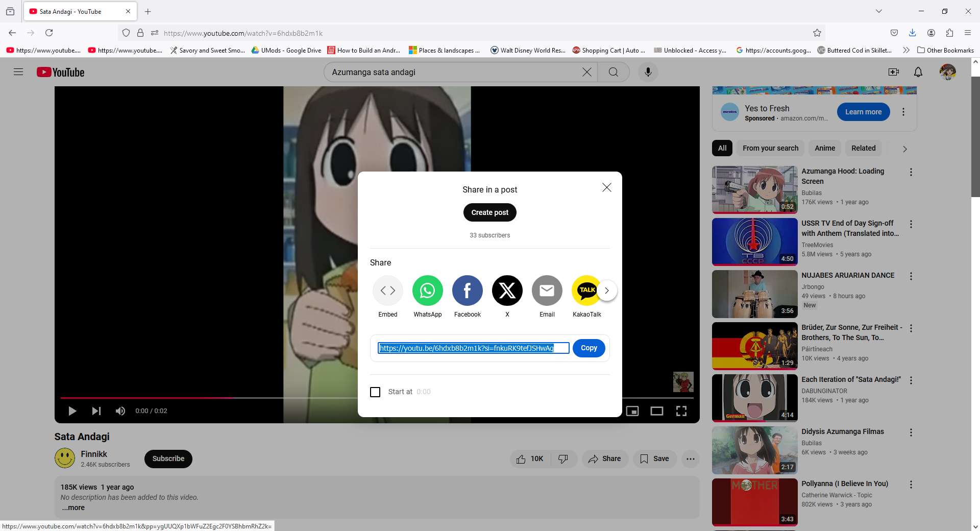Open menu for Brüder, Zur Sonne video
The image size is (980, 531).
[x=911, y=329]
